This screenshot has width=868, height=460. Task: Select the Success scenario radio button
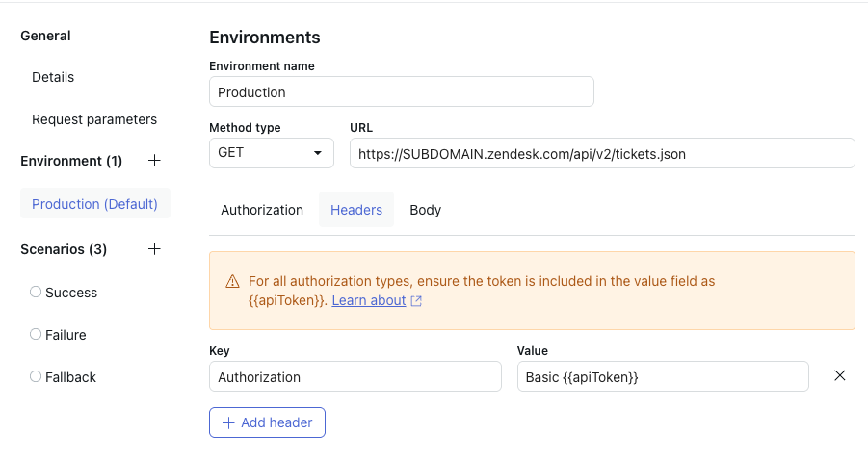click(x=36, y=292)
